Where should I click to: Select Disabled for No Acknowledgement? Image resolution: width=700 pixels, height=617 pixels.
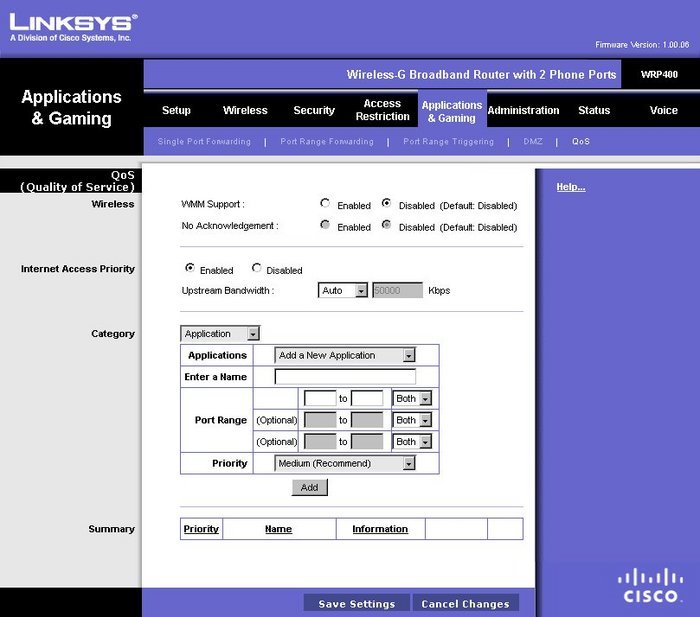pos(387,225)
